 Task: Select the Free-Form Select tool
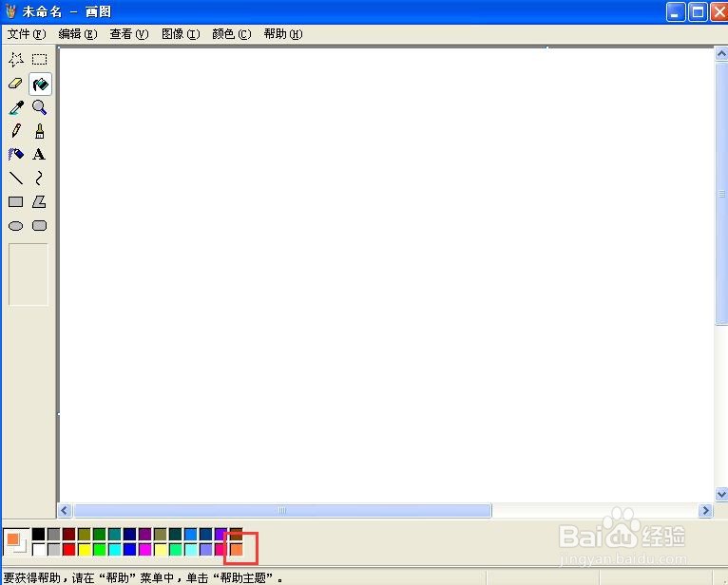(16, 60)
